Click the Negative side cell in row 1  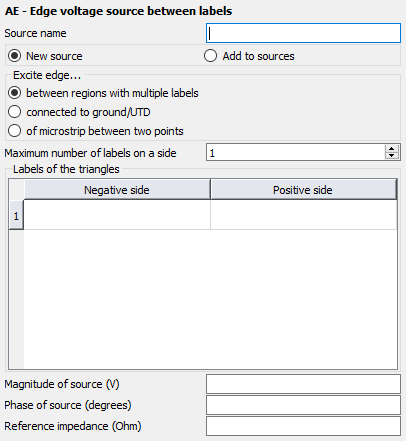117,215
